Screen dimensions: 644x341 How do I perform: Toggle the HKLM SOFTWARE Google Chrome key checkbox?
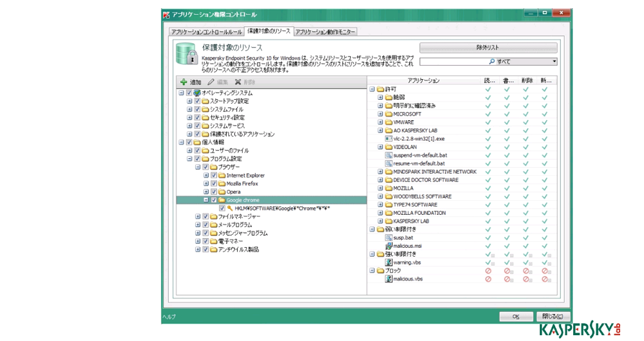pos(222,208)
